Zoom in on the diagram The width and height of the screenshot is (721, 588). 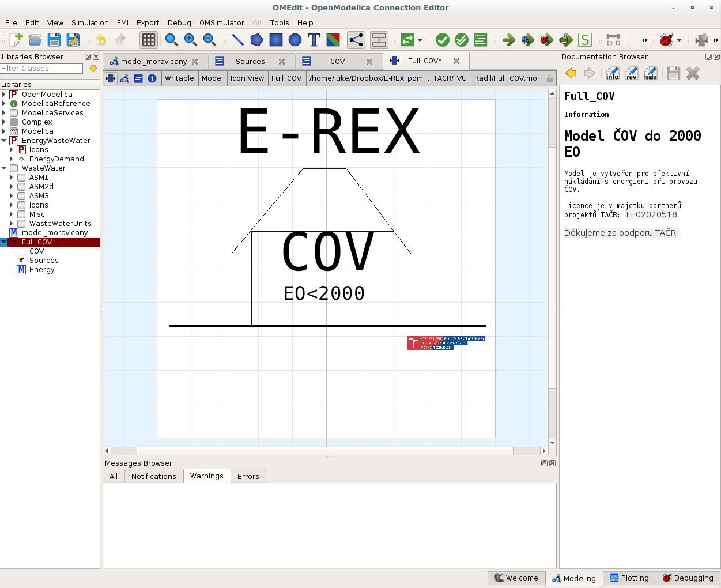coord(190,40)
